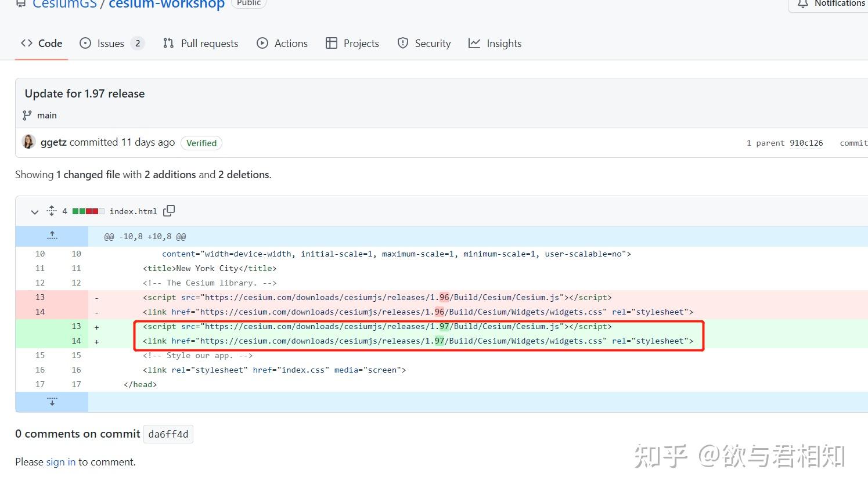Open the Code tab's angle-brackets icon
The image size is (868, 491).
pos(27,43)
